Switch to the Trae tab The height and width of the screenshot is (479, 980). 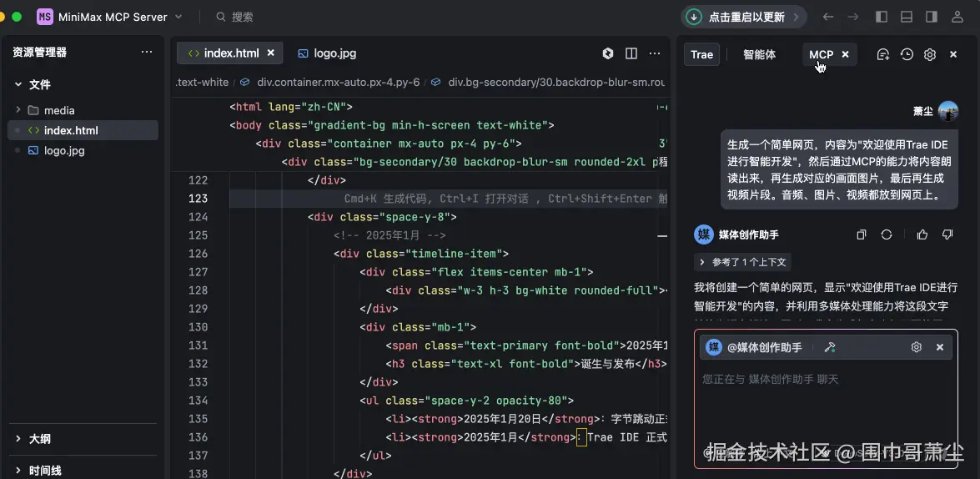click(702, 54)
